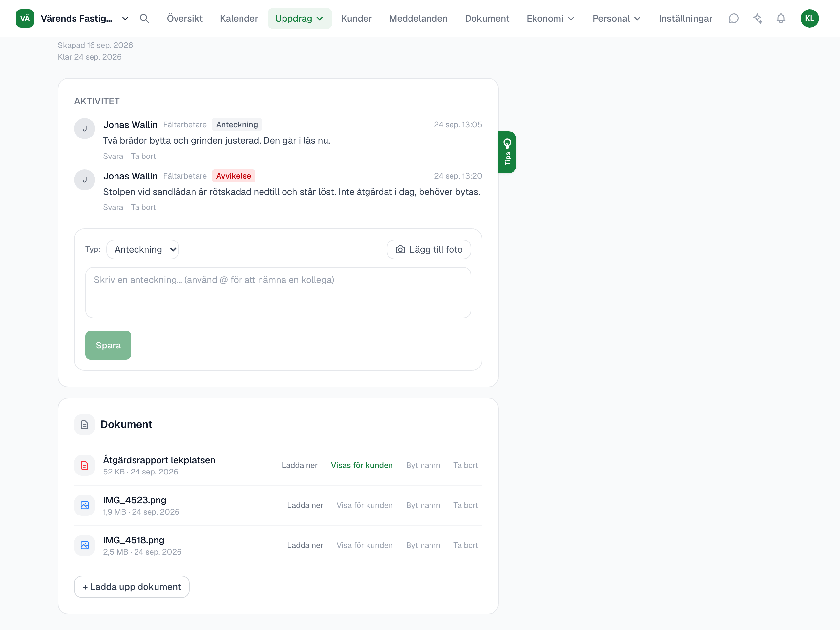Click Byt namn for IMG_4523.png
The height and width of the screenshot is (630, 840).
(423, 505)
